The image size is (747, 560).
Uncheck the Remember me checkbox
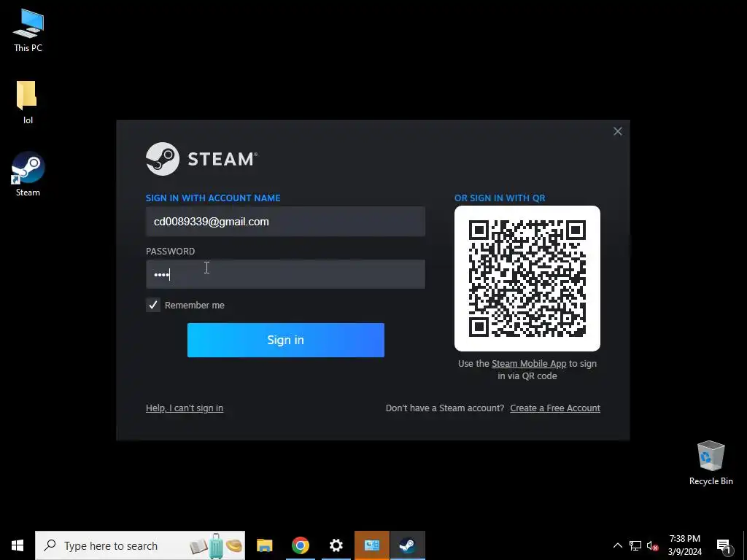click(x=153, y=306)
